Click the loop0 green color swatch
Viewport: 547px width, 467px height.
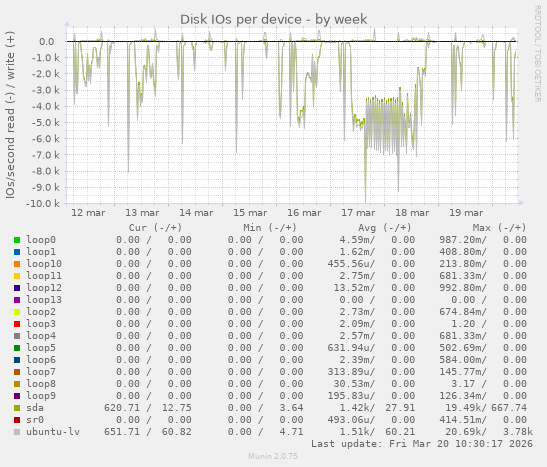[17, 240]
